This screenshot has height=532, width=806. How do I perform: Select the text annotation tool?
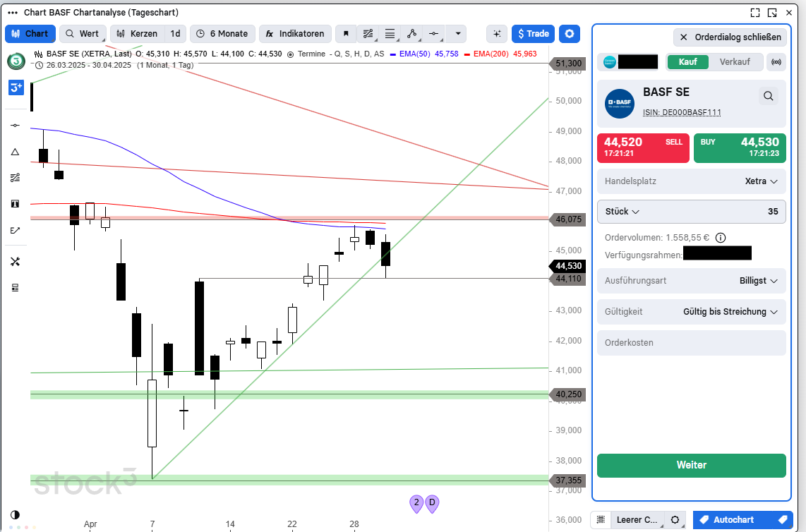pyautogui.click(x=15, y=203)
